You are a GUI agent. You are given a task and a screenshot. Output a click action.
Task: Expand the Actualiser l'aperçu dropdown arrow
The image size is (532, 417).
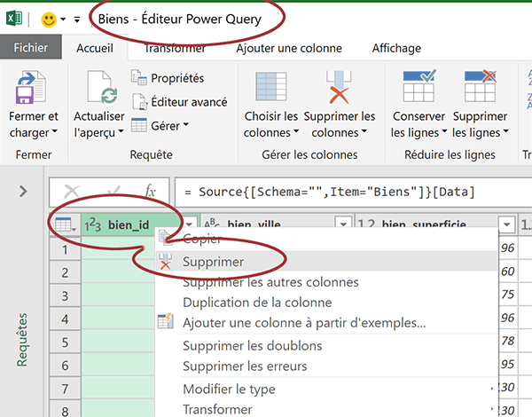pyautogui.click(x=121, y=131)
